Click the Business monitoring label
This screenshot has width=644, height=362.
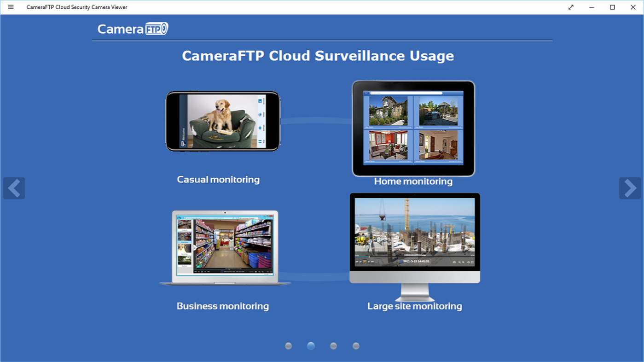tap(223, 306)
